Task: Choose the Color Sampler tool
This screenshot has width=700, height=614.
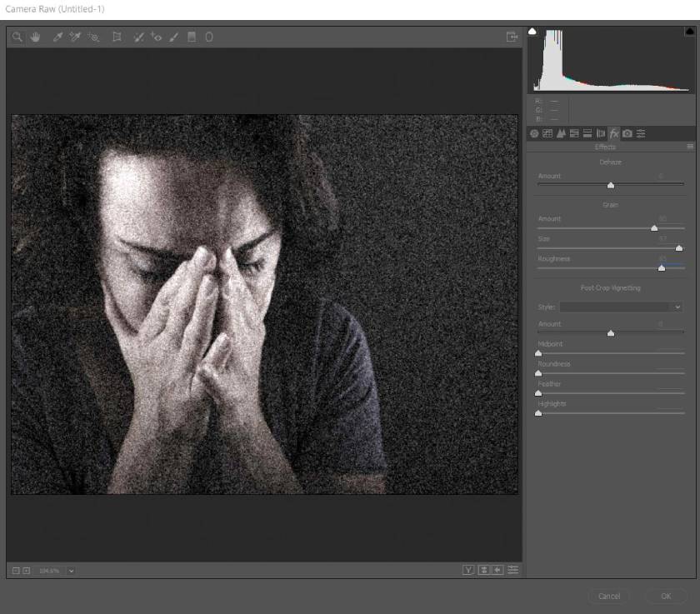Action: [74, 37]
